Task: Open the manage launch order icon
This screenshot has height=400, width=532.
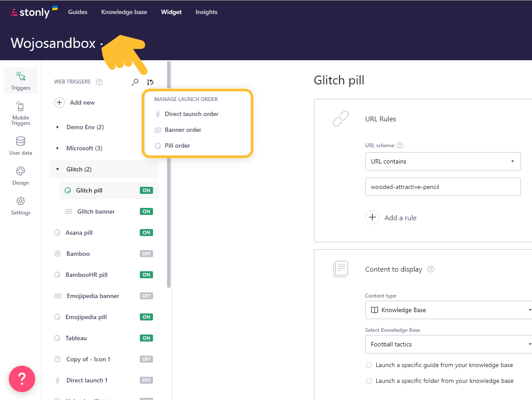Action: [149, 82]
